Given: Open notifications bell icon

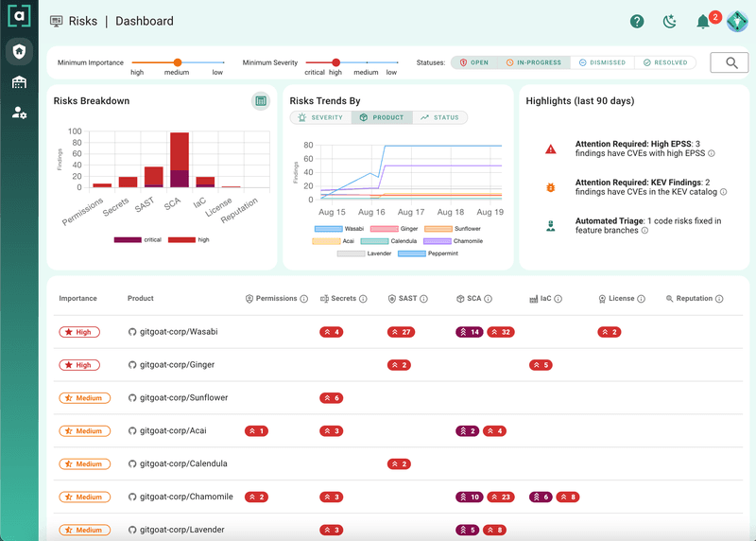Looking at the screenshot, I should click(x=703, y=22).
